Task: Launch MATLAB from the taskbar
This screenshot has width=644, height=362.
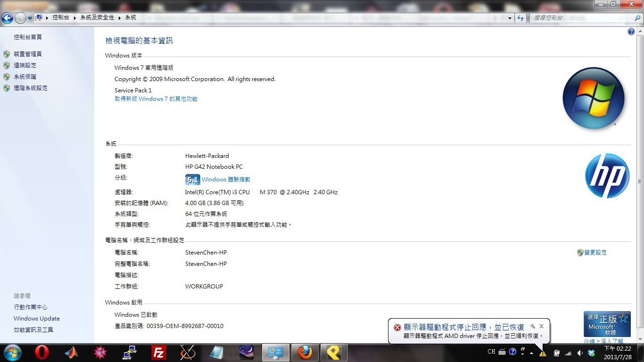Action: (71, 353)
